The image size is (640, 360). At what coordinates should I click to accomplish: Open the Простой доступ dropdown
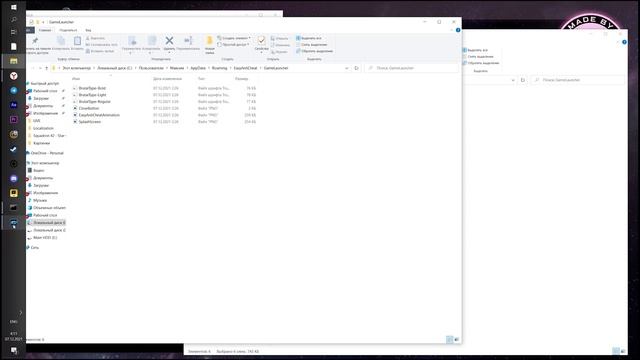click(233, 44)
